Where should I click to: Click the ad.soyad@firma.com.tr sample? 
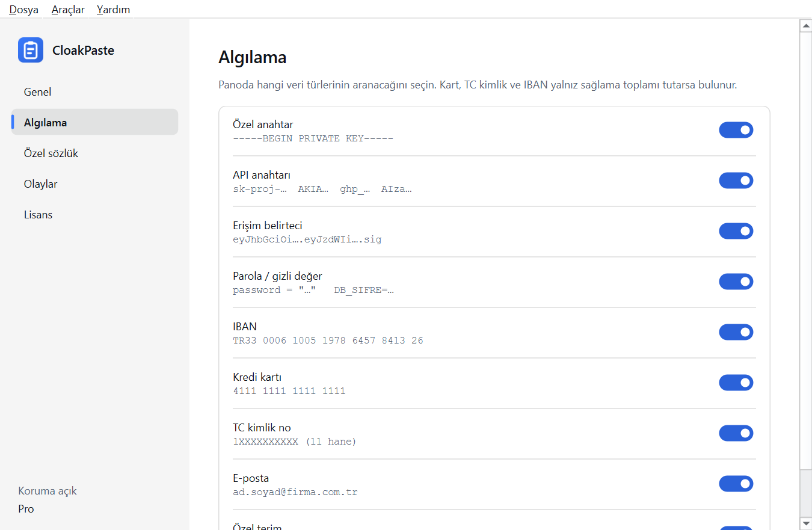tap(295, 492)
